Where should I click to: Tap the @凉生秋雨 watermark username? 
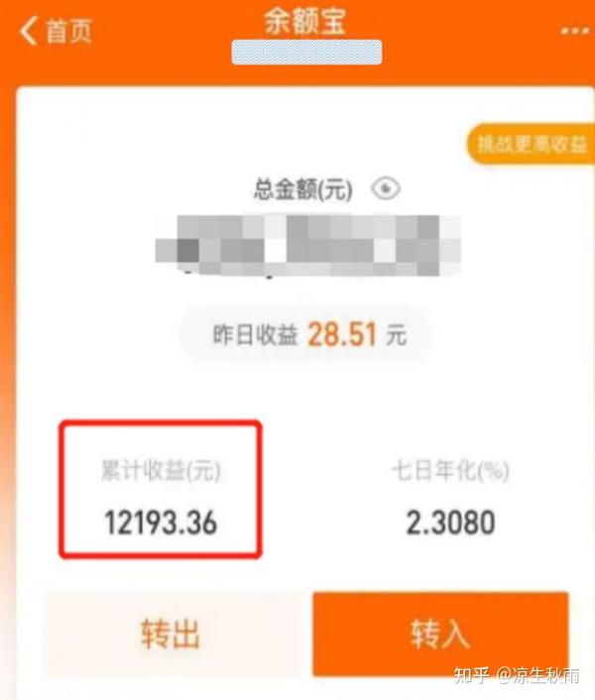point(538,675)
